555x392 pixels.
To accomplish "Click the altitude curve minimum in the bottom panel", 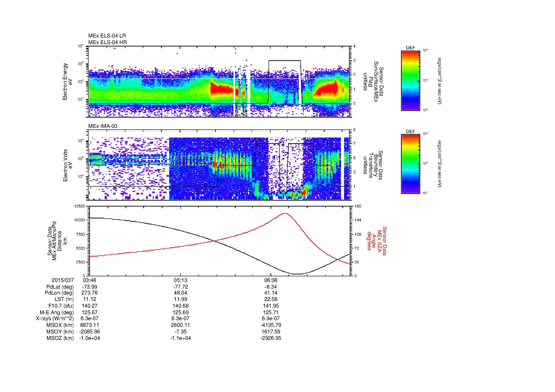I will (x=298, y=274).
